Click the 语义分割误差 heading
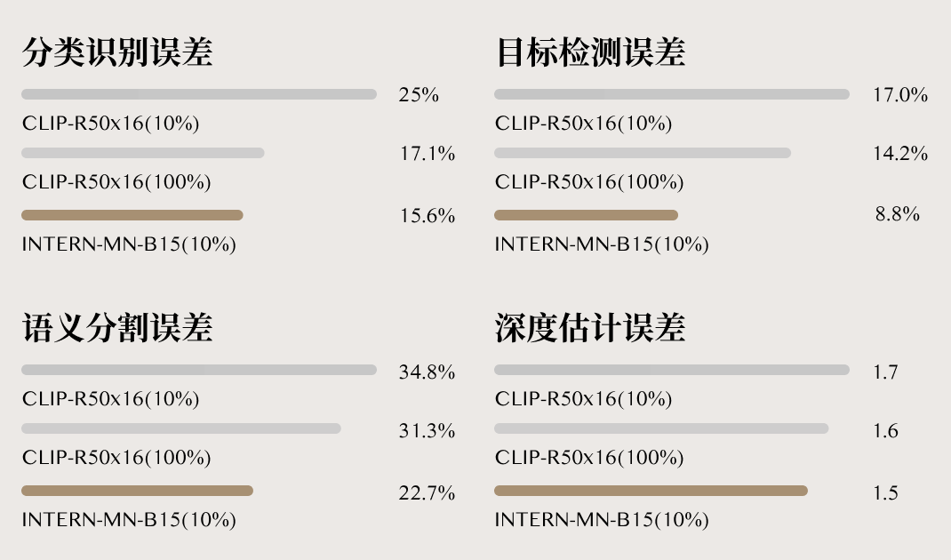This screenshot has width=951, height=560. pos(117,328)
